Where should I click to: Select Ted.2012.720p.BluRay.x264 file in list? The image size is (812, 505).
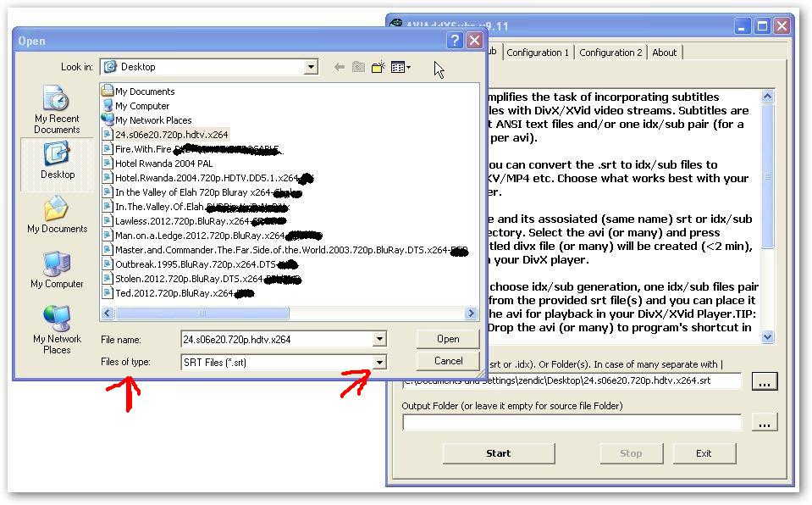pos(174,293)
